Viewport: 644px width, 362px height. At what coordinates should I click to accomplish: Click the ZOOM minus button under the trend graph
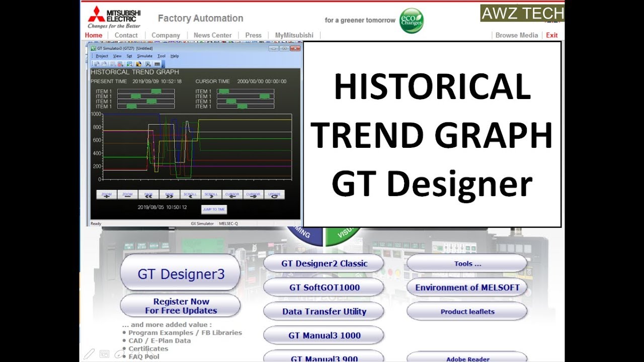click(128, 195)
